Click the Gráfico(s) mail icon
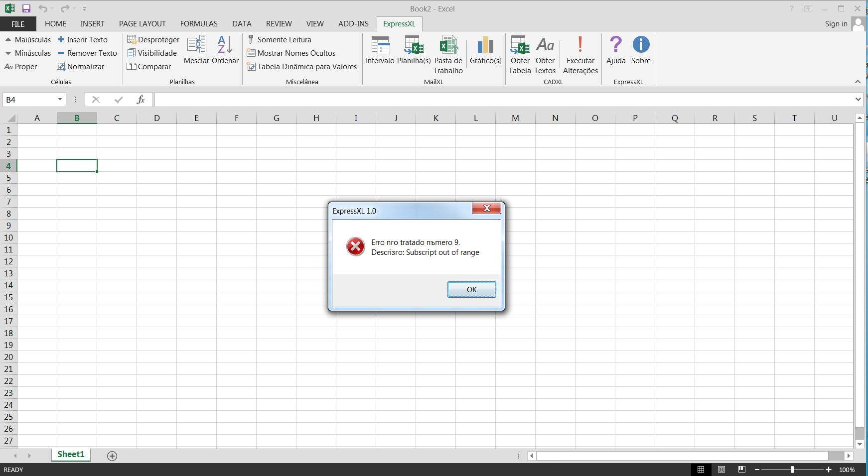868x476 pixels. 486,50
